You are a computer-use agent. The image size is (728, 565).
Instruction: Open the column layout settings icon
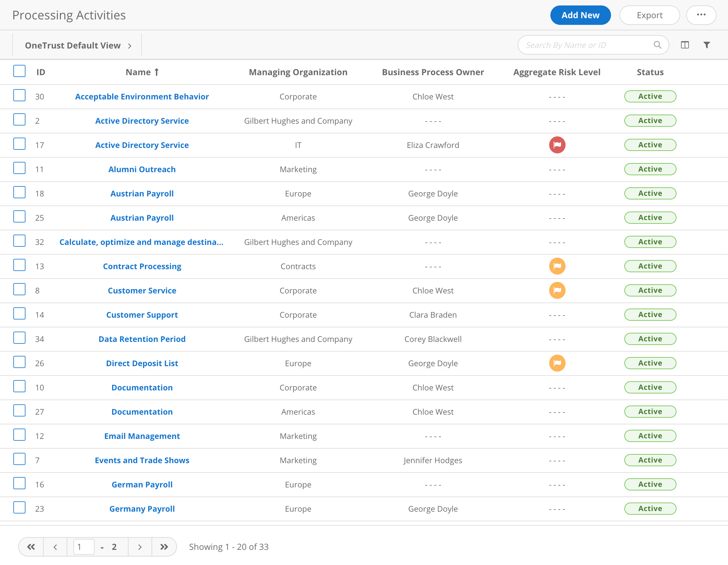(685, 45)
